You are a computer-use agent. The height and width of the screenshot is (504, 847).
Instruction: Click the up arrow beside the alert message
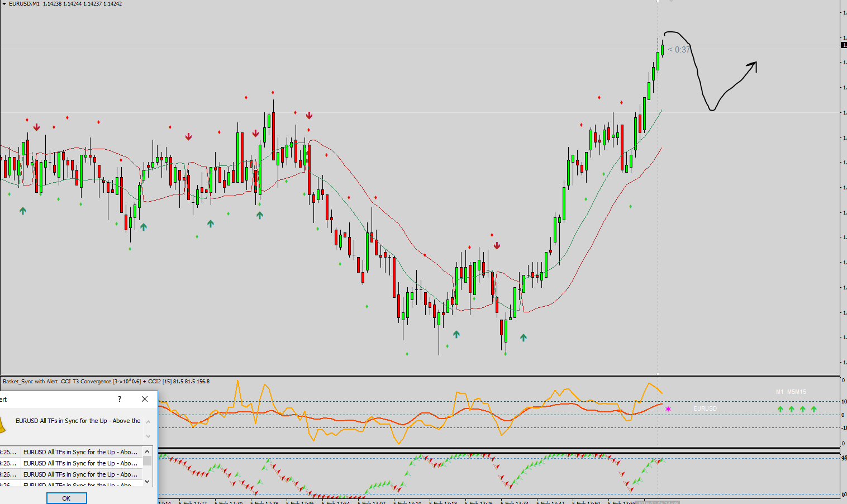click(148, 422)
